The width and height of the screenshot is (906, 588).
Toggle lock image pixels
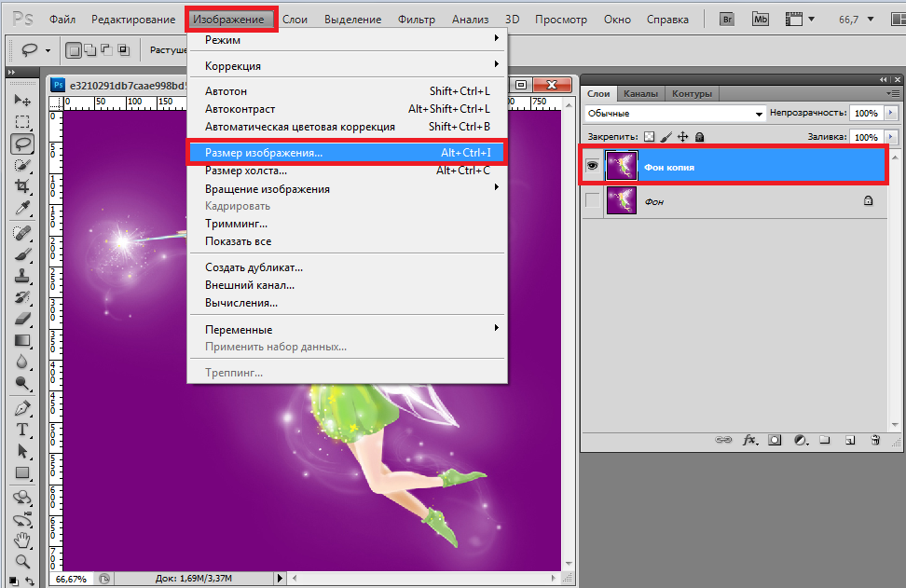pos(666,137)
